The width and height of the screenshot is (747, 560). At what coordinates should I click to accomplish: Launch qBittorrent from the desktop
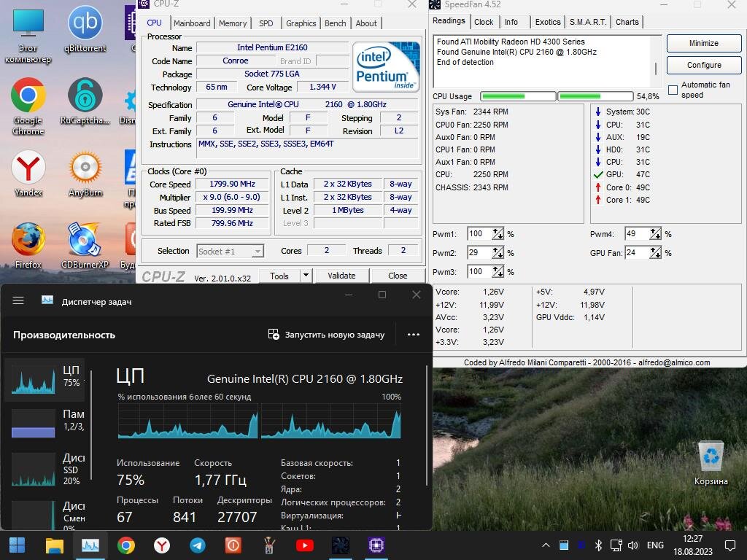coord(85,29)
